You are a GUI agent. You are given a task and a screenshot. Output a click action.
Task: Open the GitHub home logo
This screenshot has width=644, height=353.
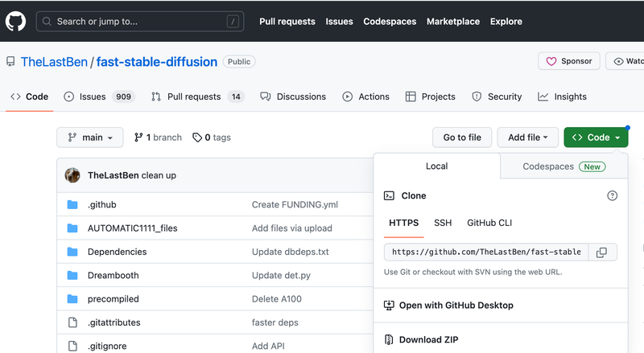[x=15, y=22]
